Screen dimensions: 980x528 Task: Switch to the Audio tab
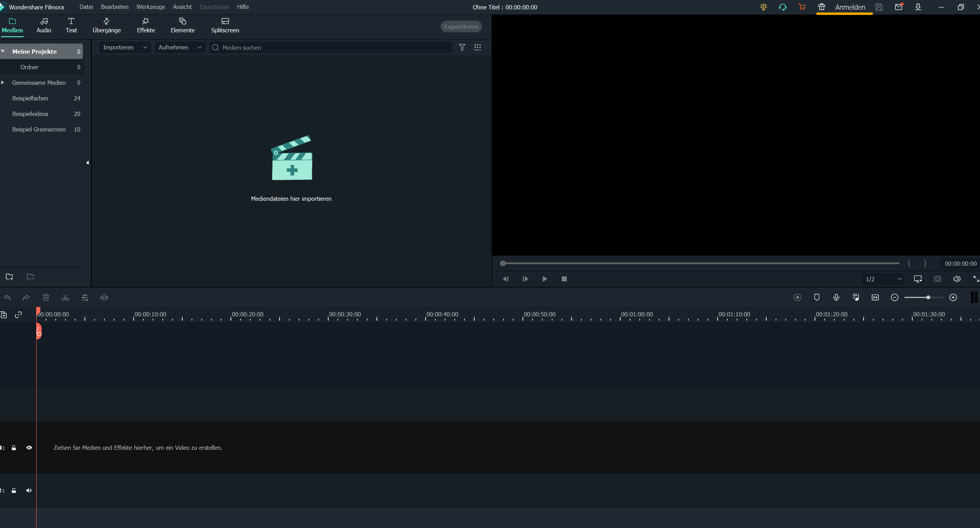click(x=44, y=25)
